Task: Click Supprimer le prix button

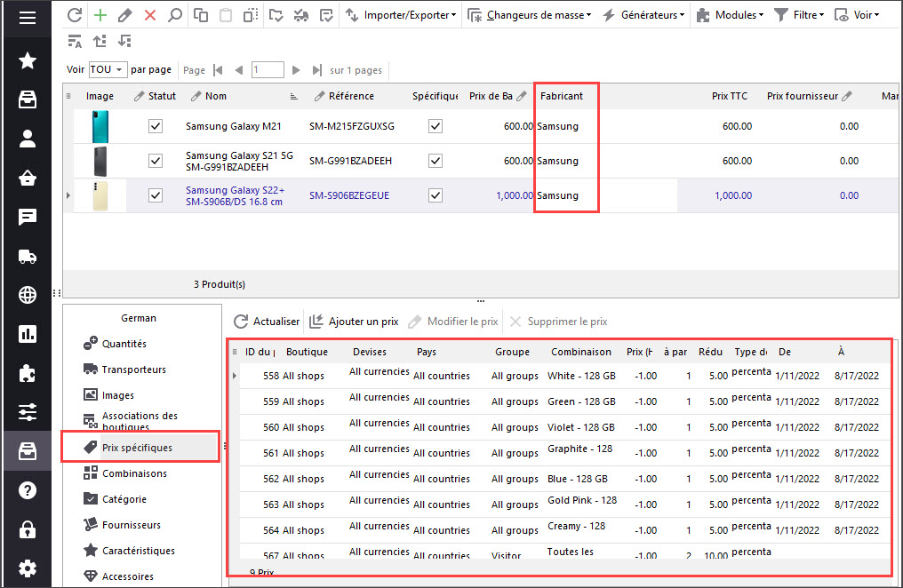Action: [558, 322]
